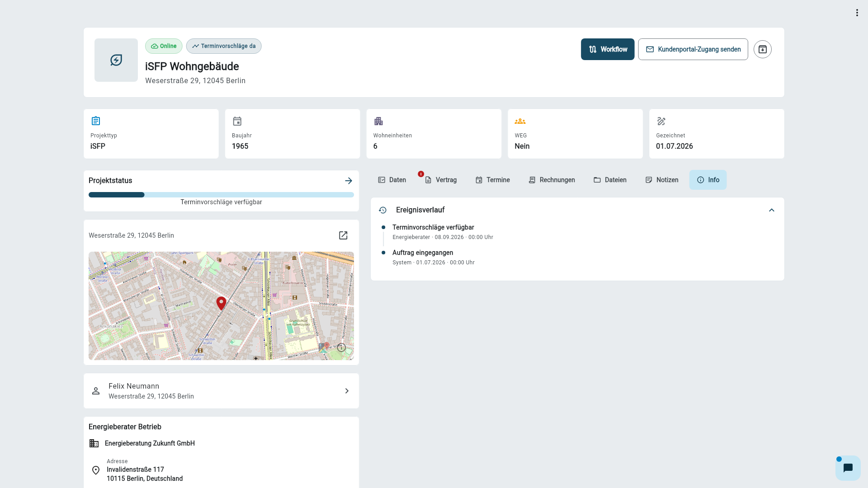Click the red location pin on map
The height and width of the screenshot is (488, 868).
pos(221,303)
